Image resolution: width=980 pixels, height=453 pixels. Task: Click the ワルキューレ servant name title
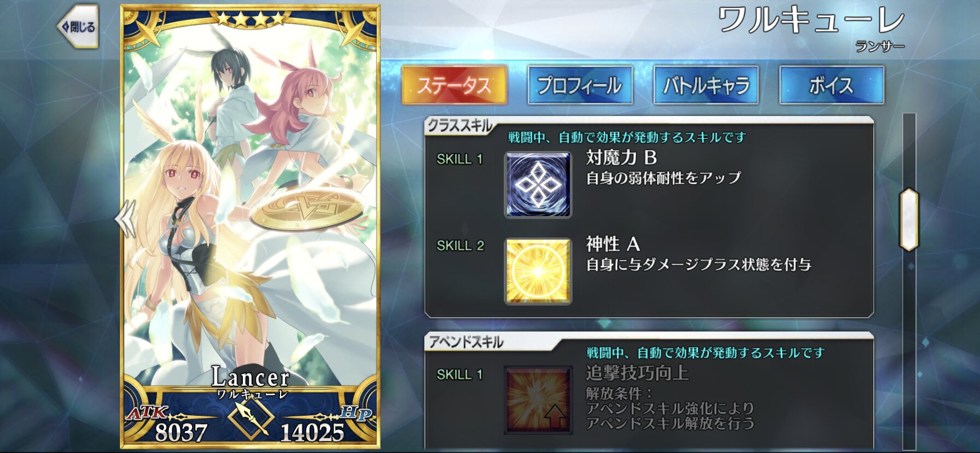[811, 20]
